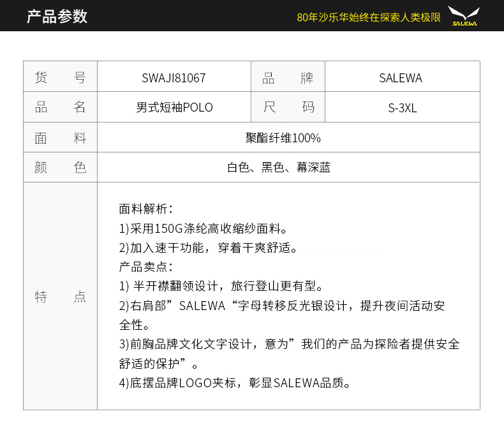The width and height of the screenshot is (504, 437).
Task: Select line starting 3)前胸品牌文化文字设计
Action: click(289, 344)
